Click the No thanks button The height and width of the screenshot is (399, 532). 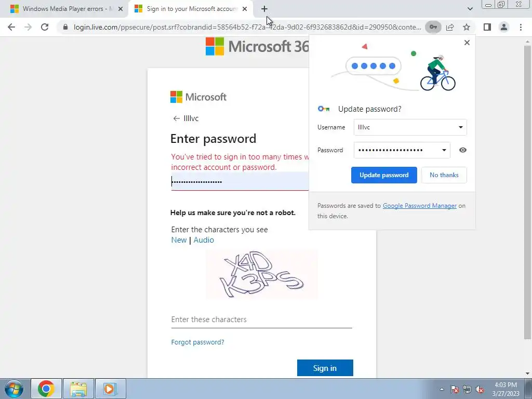(x=444, y=175)
